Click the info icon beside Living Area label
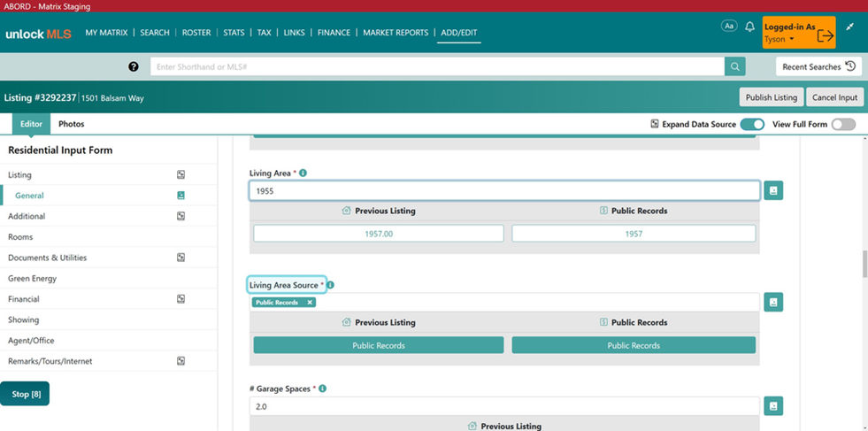This screenshot has width=868, height=431. 303,173
